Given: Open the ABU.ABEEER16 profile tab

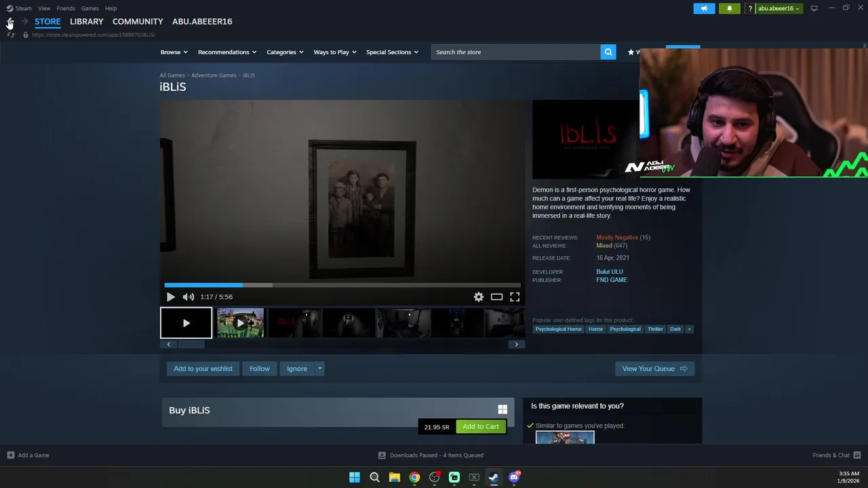Looking at the screenshot, I should pos(202,22).
